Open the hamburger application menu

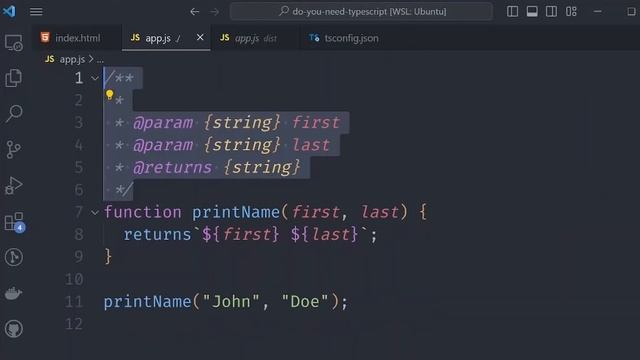pyautogui.click(x=36, y=11)
